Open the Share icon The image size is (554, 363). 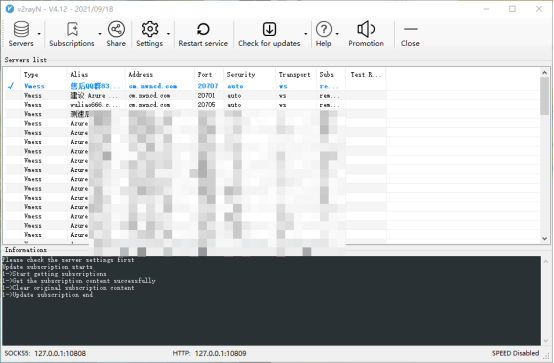point(116,29)
